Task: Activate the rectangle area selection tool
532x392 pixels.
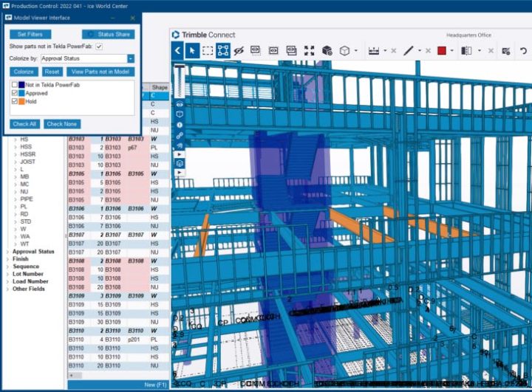Action: tap(208, 51)
